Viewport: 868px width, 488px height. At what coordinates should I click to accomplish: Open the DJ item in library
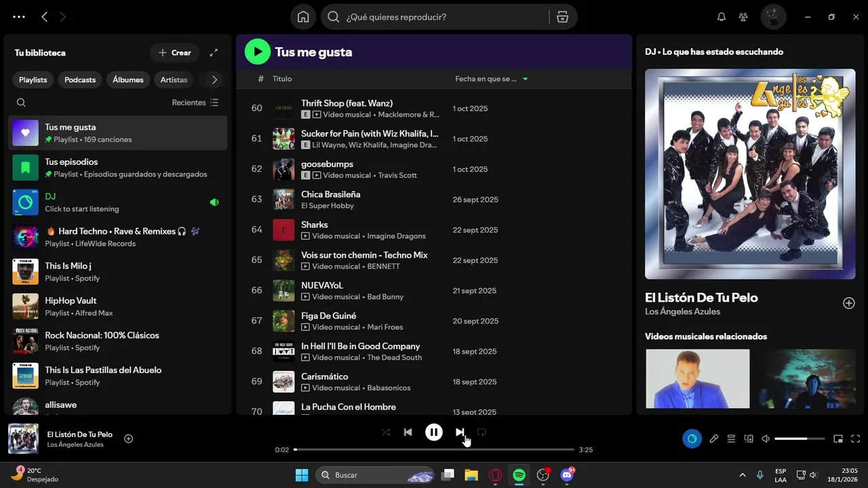[118, 202]
